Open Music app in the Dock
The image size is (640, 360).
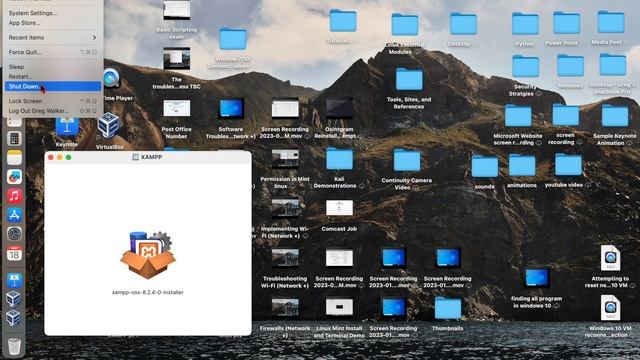click(14, 196)
